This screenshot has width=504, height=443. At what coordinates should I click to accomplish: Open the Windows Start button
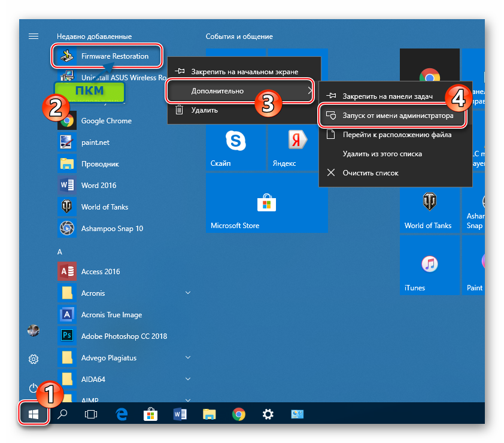tap(34, 414)
